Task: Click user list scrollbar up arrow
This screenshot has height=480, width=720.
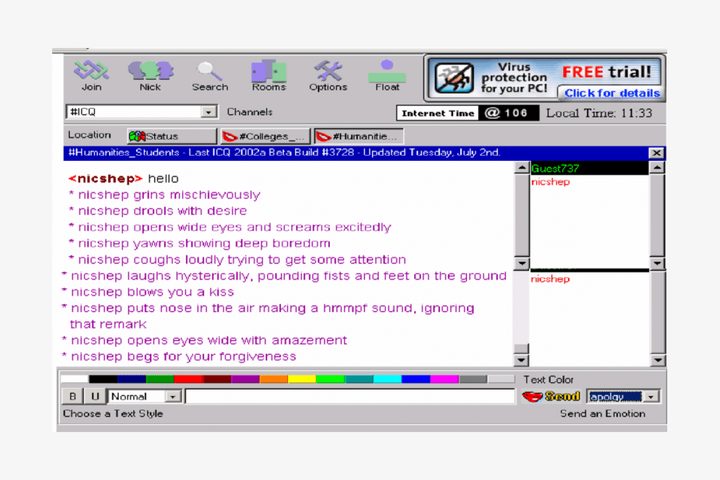Action: [x=658, y=167]
